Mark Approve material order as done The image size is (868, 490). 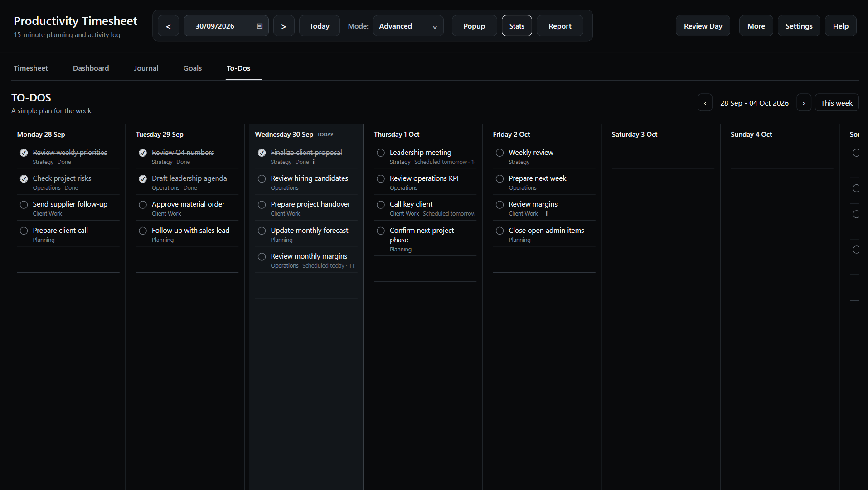[143, 205]
